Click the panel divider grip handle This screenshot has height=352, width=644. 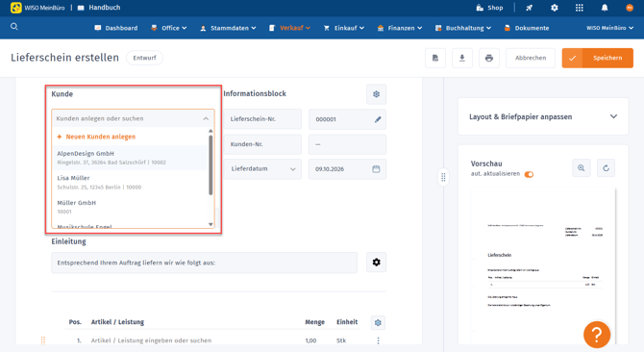pos(443,177)
